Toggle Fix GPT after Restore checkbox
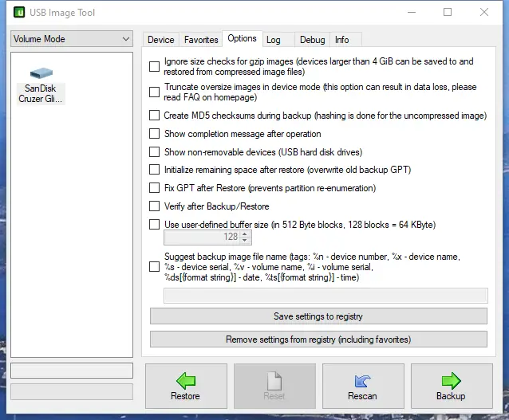 point(154,188)
